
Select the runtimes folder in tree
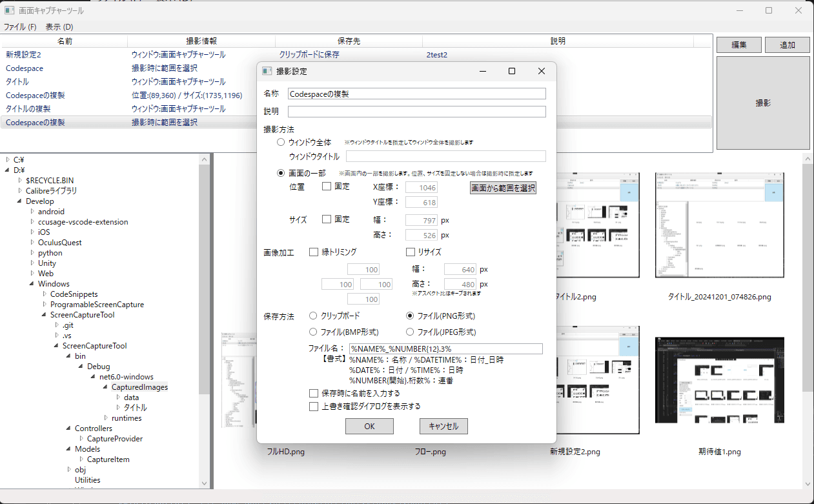click(127, 418)
